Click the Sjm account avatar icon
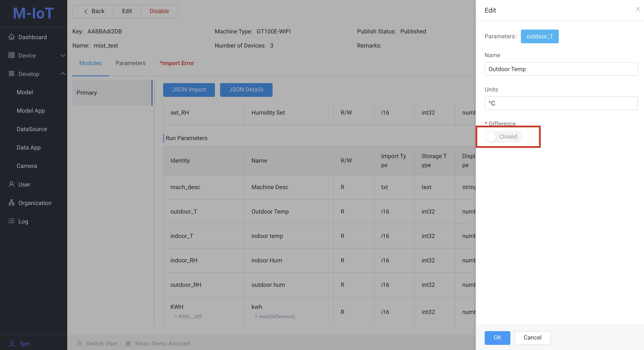This screenshot has height=350, width=644. (12, 344)
